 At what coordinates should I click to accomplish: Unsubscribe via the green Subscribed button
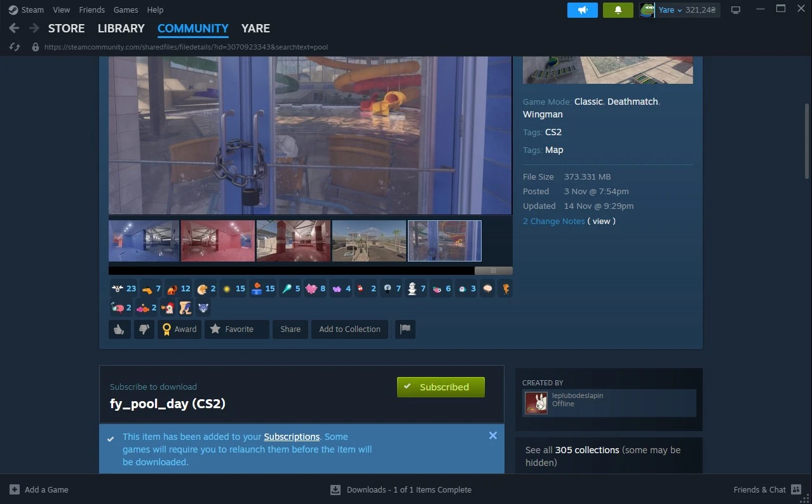tap(440, 387)
